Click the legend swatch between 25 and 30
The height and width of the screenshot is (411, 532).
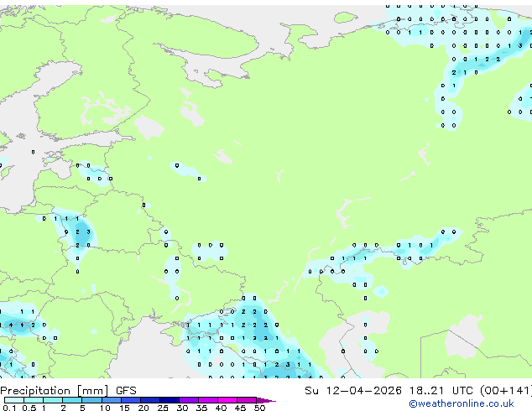[170, 400]
